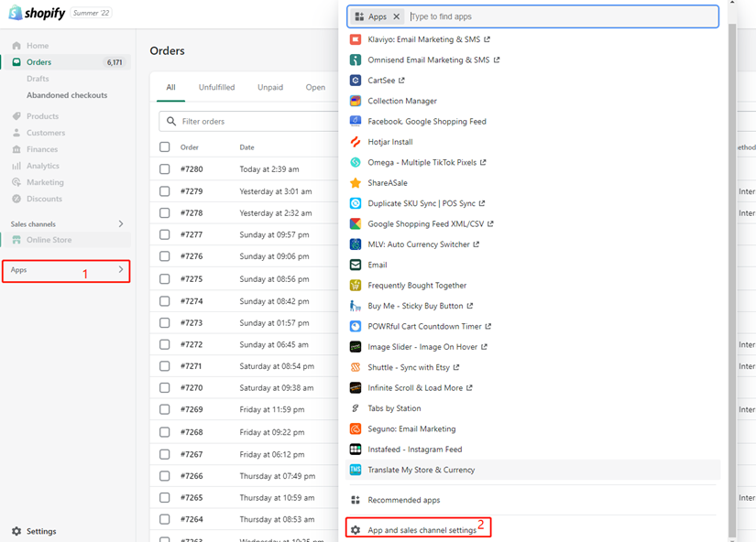Viewport: 756px width, 542px height.
Task: Open Orders in the sidebar
Action: pyautogui.click(x=66, y=62)
